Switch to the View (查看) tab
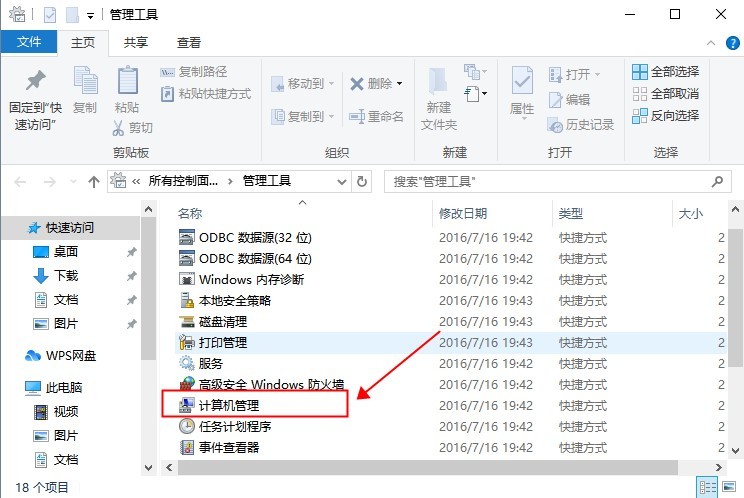 click(189, 43)
